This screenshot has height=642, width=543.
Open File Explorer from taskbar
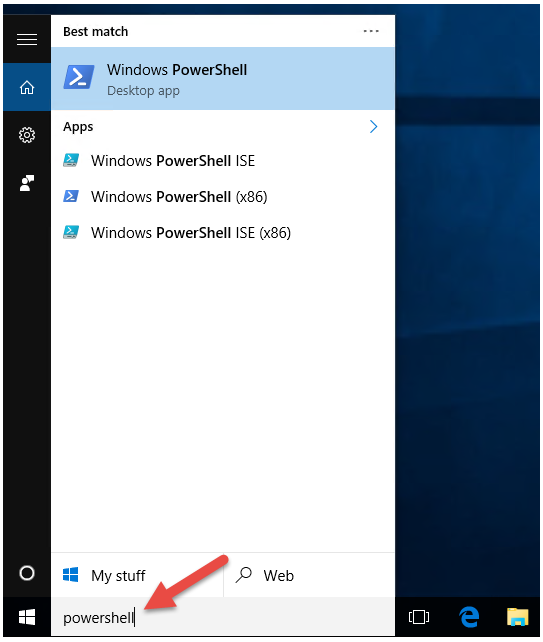pos(518,617)
